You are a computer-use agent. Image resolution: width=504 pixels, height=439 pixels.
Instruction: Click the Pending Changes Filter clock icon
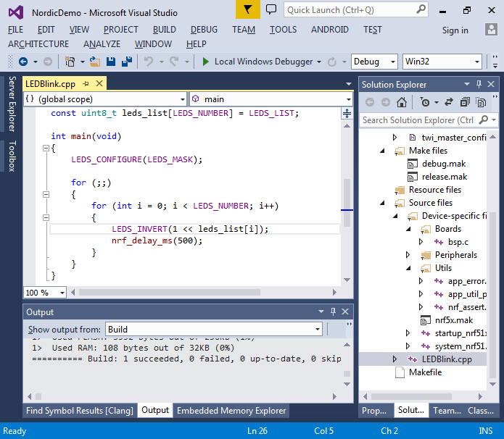(x=425, y=102)
